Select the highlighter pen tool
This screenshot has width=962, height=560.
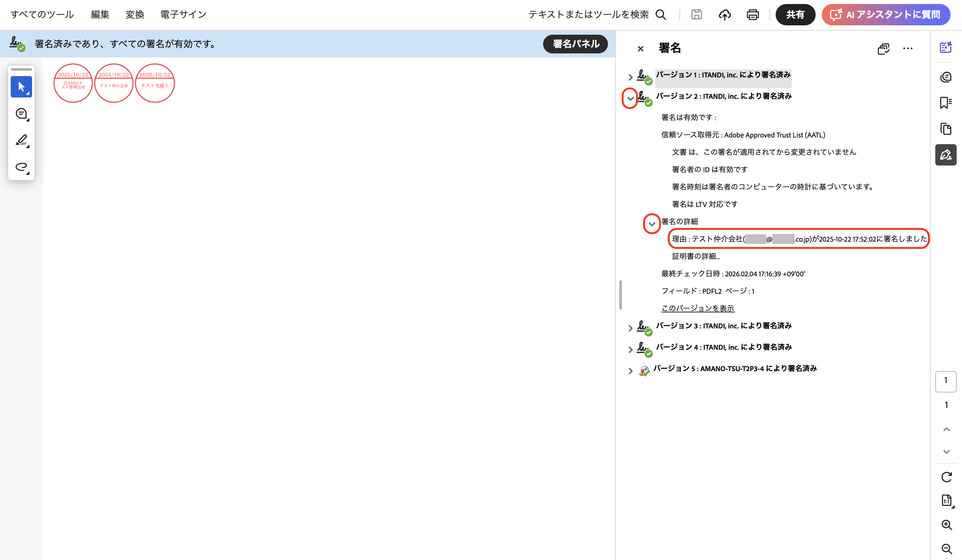[21, 141]
